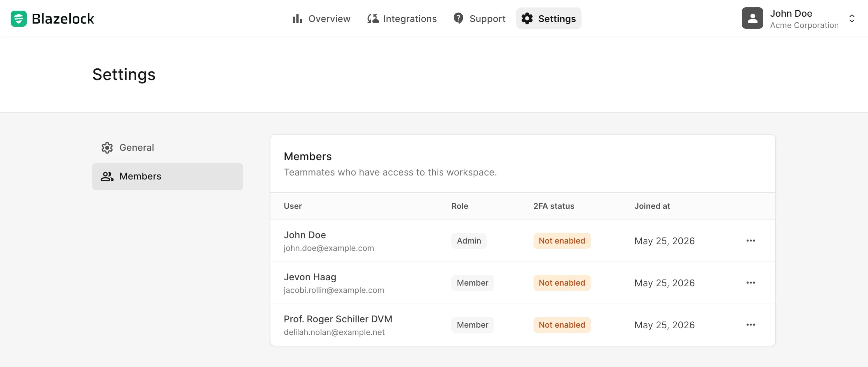Click John Doe's Not enabled 2FA badge

(562, 241)
